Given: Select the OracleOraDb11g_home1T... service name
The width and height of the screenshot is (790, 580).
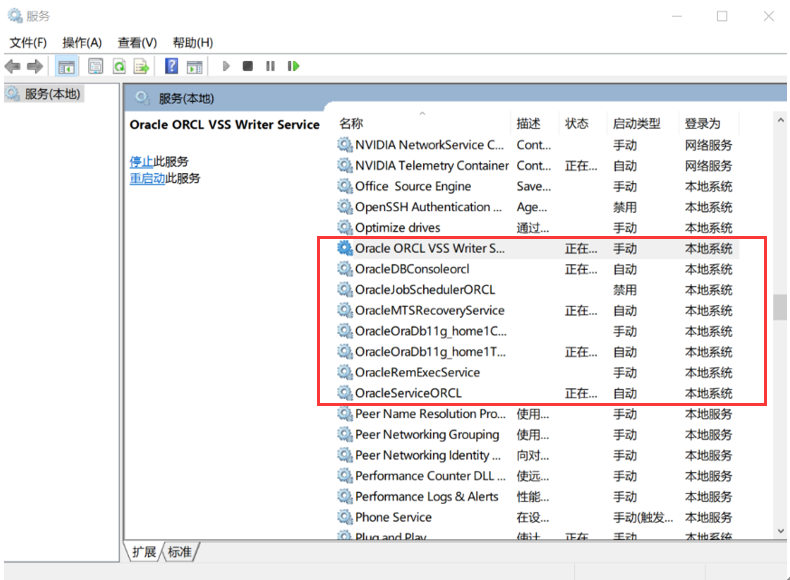Looking at the screenshot, I should click(x=430, y=352).
